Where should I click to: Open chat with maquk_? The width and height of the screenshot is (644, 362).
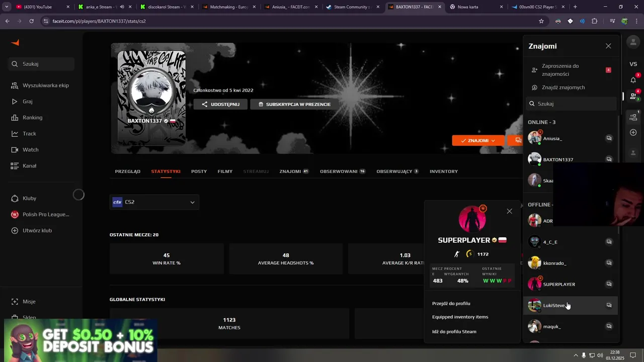tap(609, 326)
